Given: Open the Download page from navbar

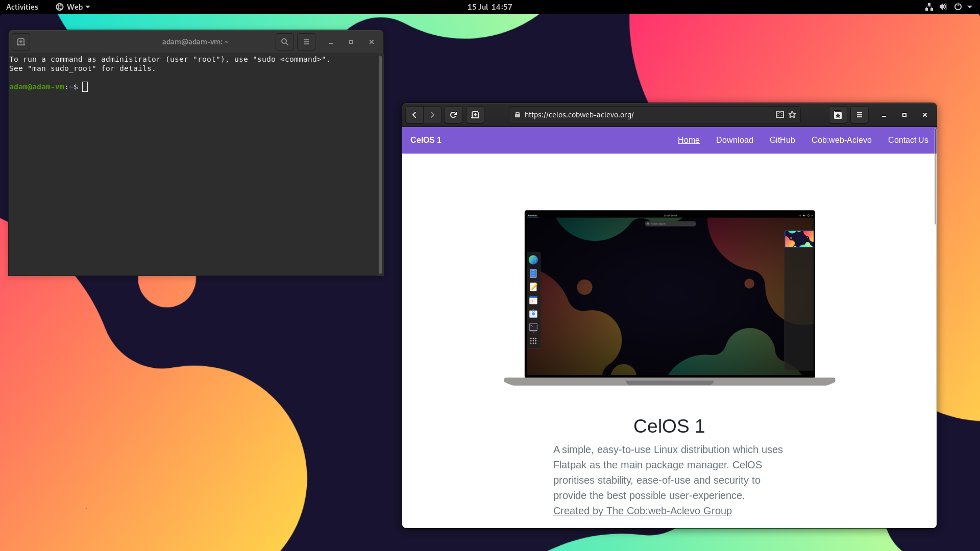Looking at the screenshot, I should (734, 140).
